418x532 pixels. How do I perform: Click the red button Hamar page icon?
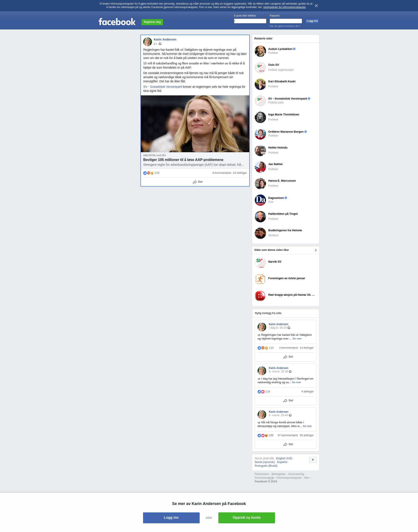tap(260, 296)
